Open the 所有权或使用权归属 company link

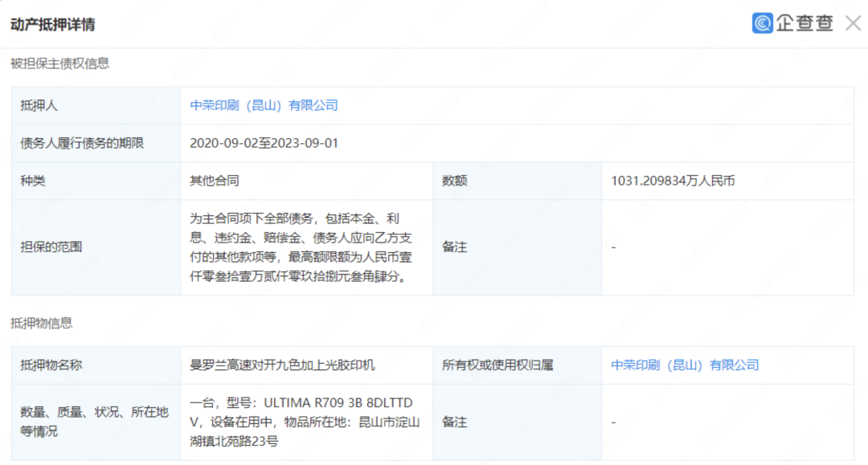tap(685, 365)
